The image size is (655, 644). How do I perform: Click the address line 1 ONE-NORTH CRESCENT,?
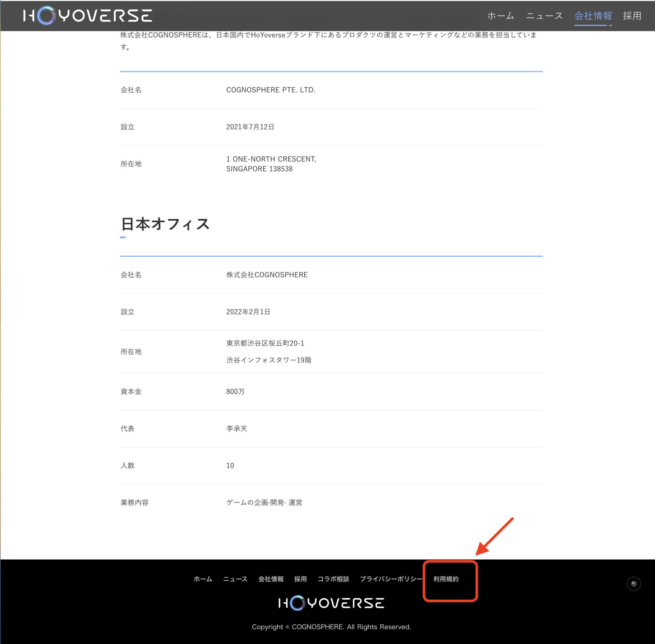(x=271, y=159)
